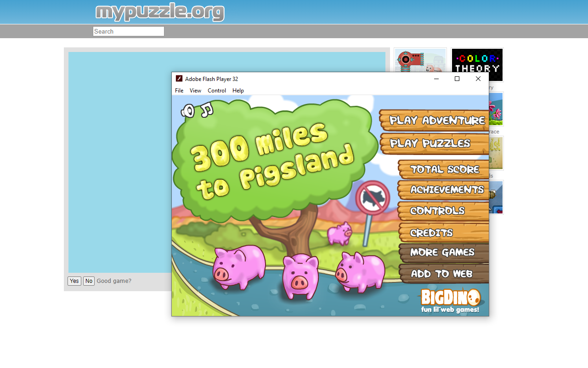Click the middle pig facing forward
The height and width of the screenshot is (368, 588).
(300, 277)
